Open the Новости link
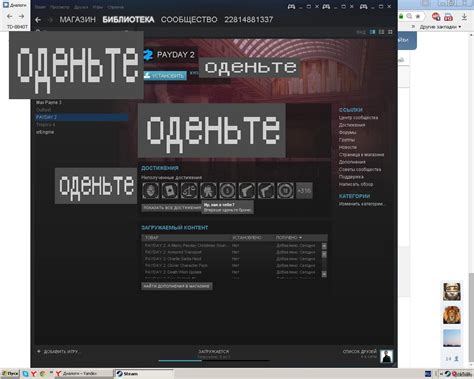Screen dimensions: 474x379 [348, 147]
